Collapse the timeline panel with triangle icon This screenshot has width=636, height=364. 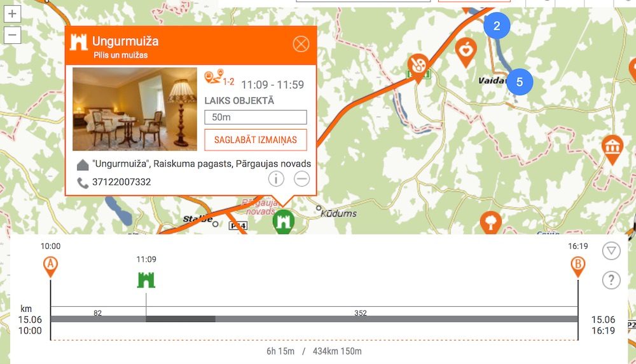[x=611, y=250]
